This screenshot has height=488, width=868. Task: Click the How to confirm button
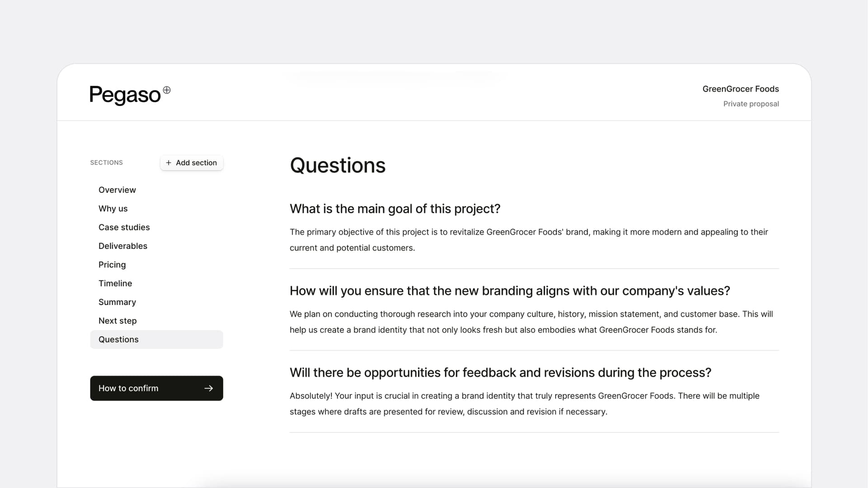156,388
